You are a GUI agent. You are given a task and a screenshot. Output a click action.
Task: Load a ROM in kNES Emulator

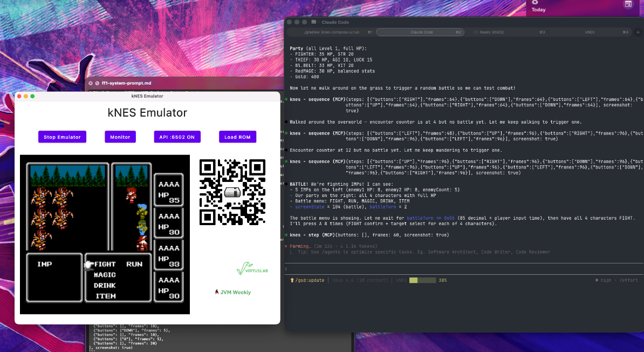tap(237, 137)
